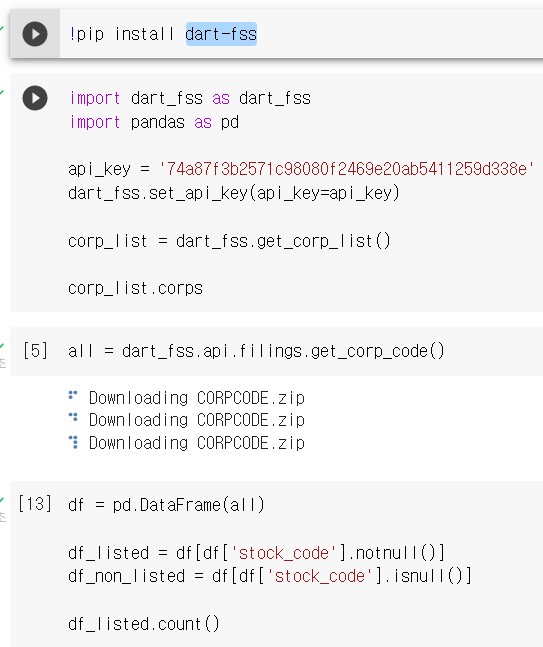Screen dimensions: 543x647
Task: Click the 'all = dart_fss.api.filings.get_corp_code()' line
Action: [257, 351]
